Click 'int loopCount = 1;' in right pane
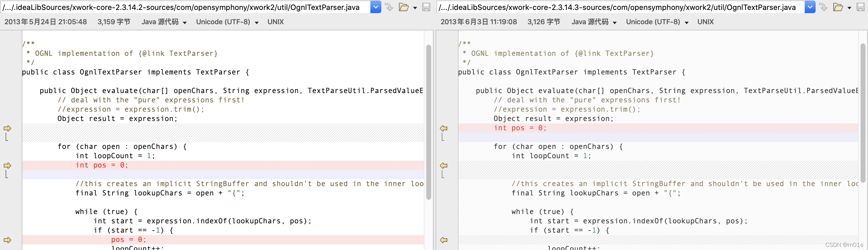The width and height of the screenshot is (868, 250). [551, 156]
